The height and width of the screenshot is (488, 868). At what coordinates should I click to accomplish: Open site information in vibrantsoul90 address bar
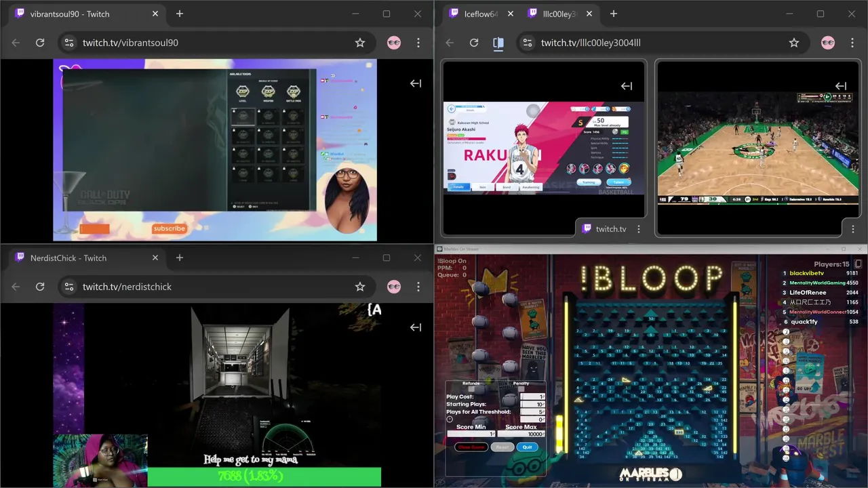[x=68, y=43]
